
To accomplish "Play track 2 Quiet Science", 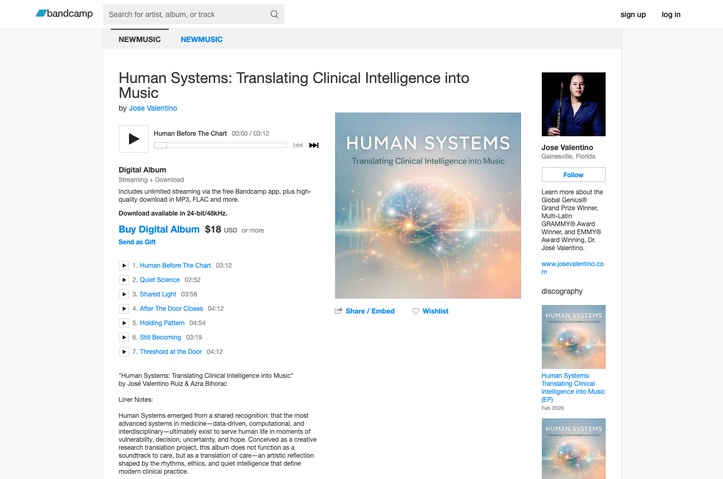I will [124, 280].
